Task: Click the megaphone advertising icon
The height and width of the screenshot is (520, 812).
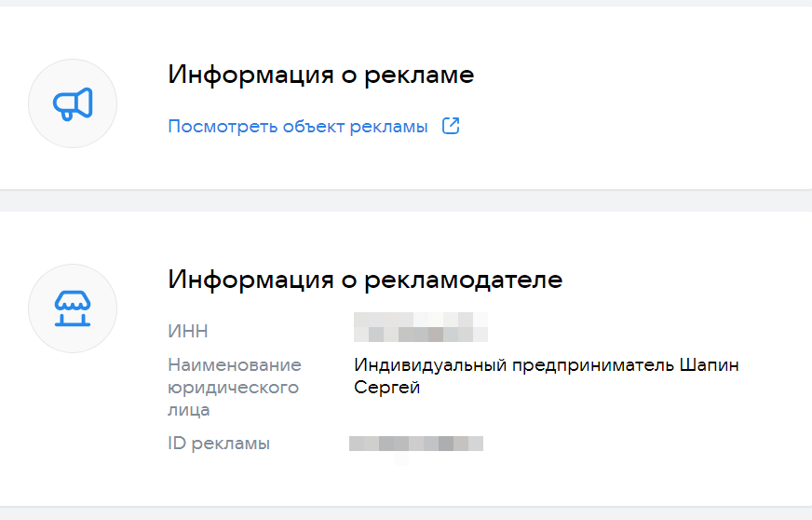Action: [73, 104]
